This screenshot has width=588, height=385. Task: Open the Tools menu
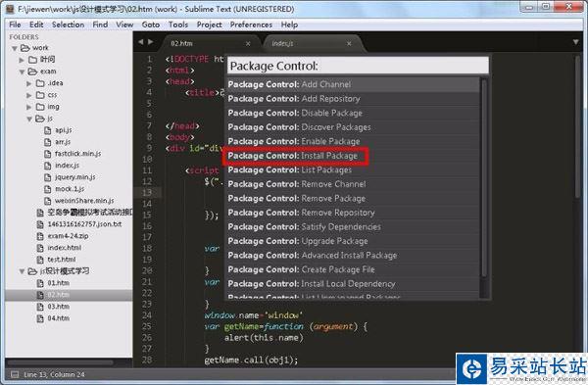pos(178,24)
